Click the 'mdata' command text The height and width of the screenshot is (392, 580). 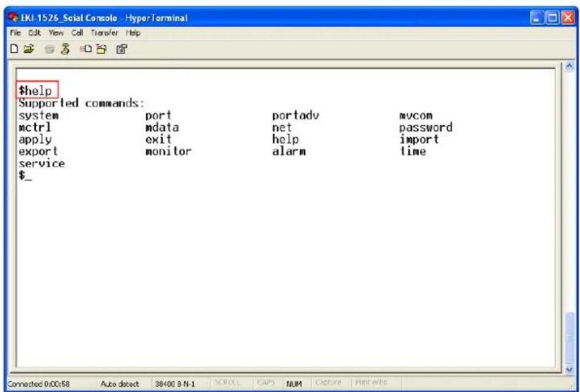click(x=162, y=127)
